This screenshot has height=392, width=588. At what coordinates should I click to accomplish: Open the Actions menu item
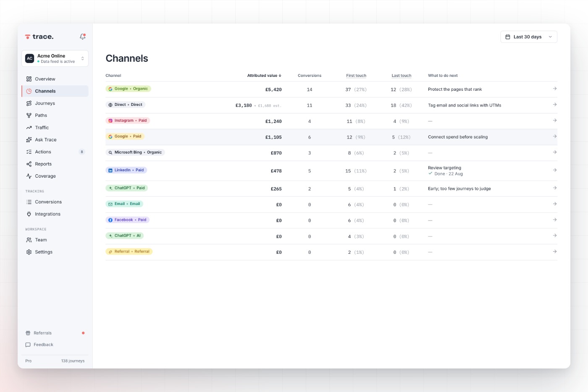tap(55, 152)
